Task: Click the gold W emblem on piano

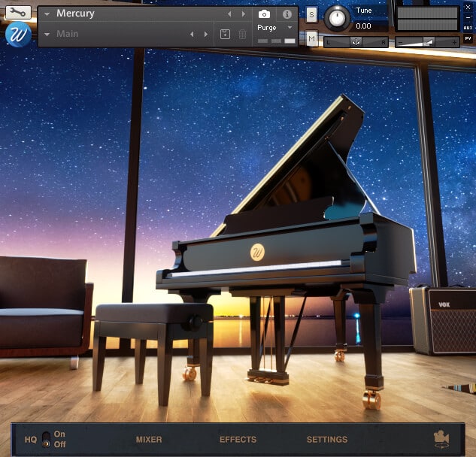Action: (257, 252)
